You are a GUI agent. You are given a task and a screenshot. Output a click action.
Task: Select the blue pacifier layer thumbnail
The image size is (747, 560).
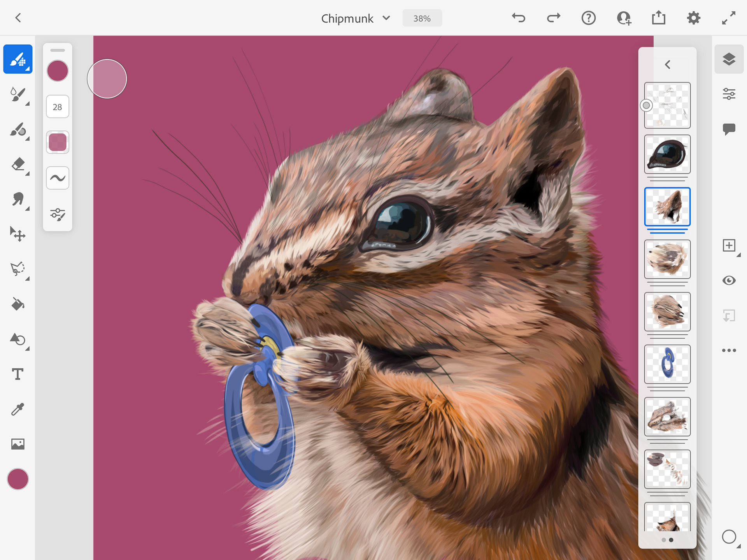pyautogui.click(x=667, y=364)
